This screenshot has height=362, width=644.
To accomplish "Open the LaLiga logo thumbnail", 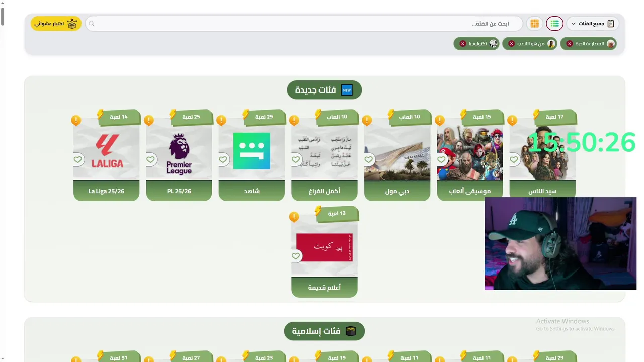I will (106, 151).
